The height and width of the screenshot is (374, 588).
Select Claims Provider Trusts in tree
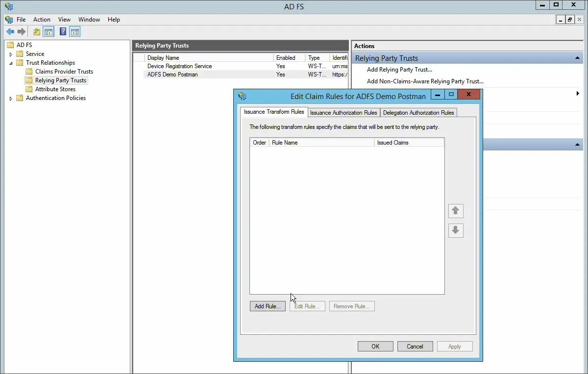(x=64, y=72)
